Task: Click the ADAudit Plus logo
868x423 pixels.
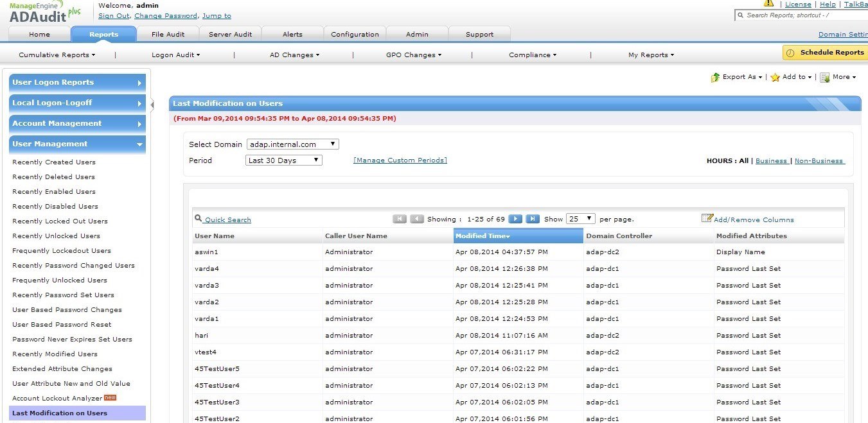Action: 45,13
